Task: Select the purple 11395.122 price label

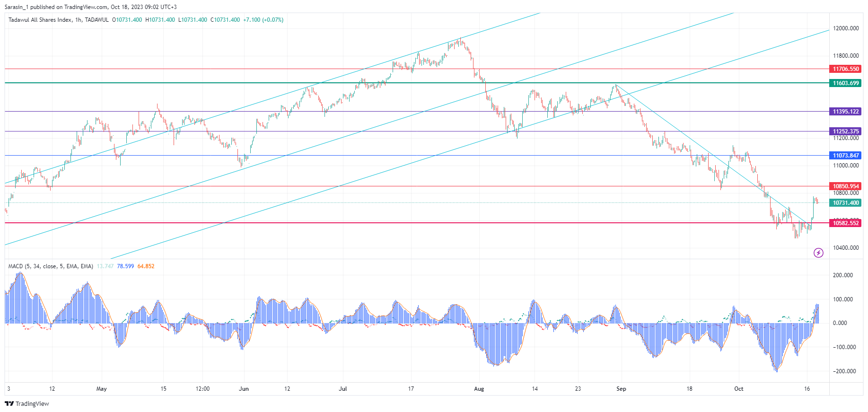Action: click(x=846, y=112)
